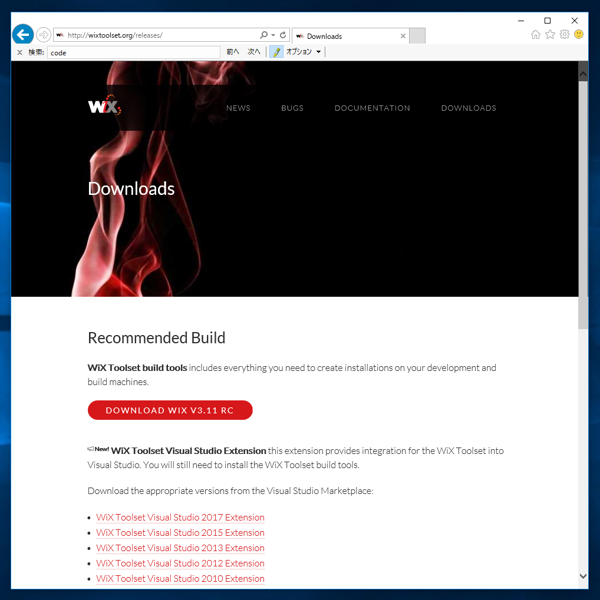Open the BUGS navigation item
This screenshot has width=600, height=600.
(292, 108)
